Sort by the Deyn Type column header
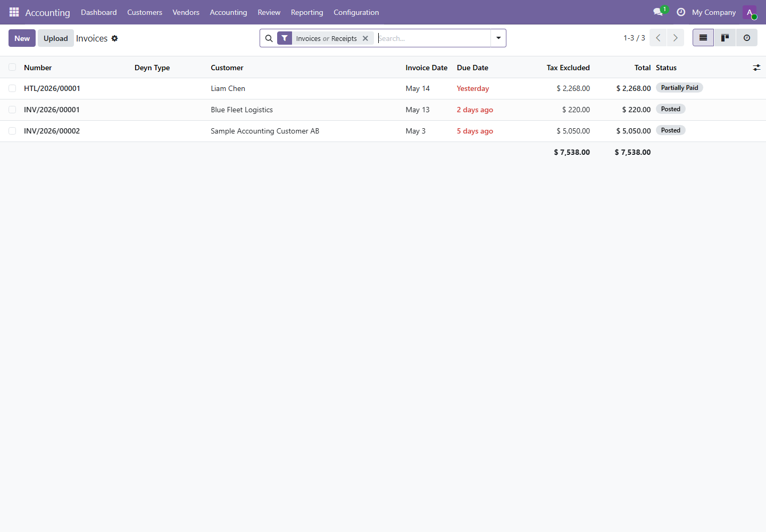This screenshot has width=766, height=532. click(152, 68)
